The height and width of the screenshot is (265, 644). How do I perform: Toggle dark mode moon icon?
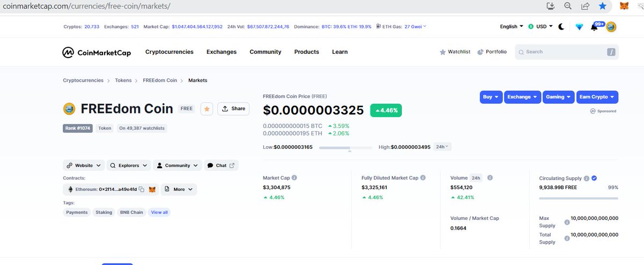click(x=561, y=26)
